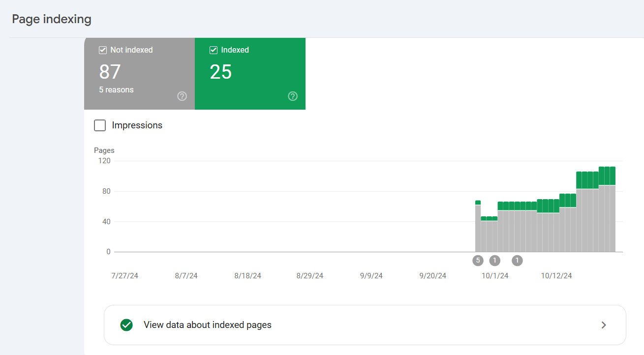Click the 7/27/24 date axis label
The width and height of the screenshot is (644, 355).
124,276
